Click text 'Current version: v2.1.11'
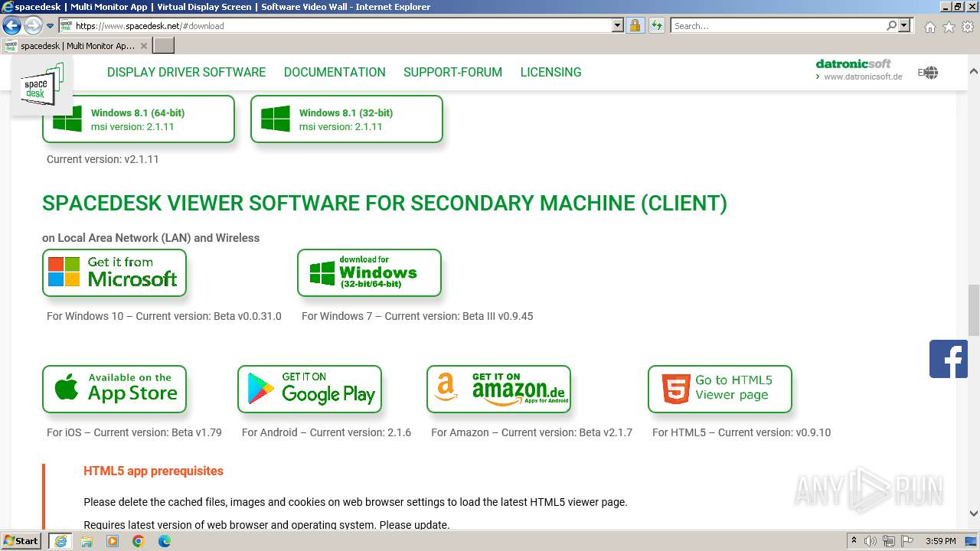This screenshot has width=980, height=551. (x=103, y=159)
